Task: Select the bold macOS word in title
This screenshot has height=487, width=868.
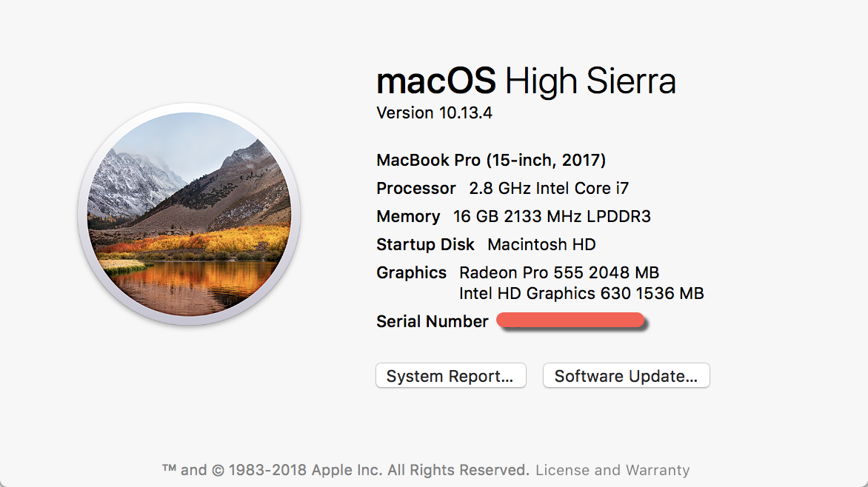Action: [435, 81]
